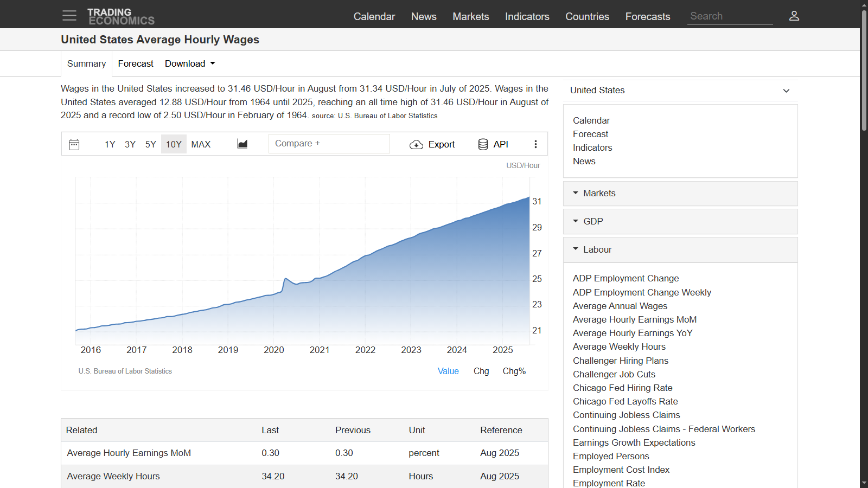This screenshot has height=488, width=868.
Task: Open Challenger Job Cuts link
Action: pyautogui.click(x=614, y=374)
